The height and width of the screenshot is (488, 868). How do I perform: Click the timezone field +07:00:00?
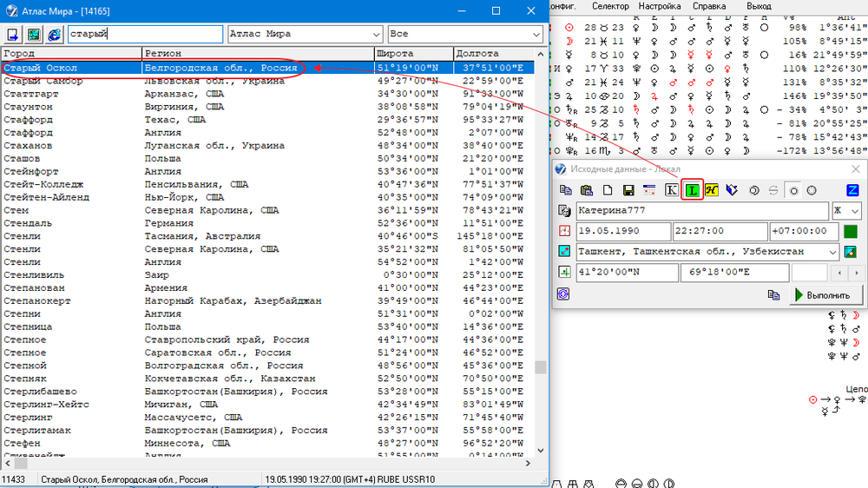(804, 231)
